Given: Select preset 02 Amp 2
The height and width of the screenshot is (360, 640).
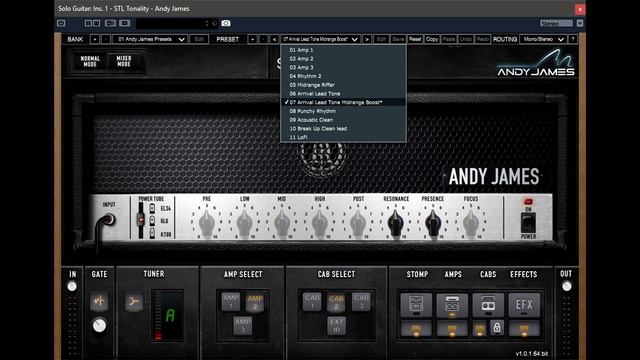Looking at the screenshot, I should point(343,59).
